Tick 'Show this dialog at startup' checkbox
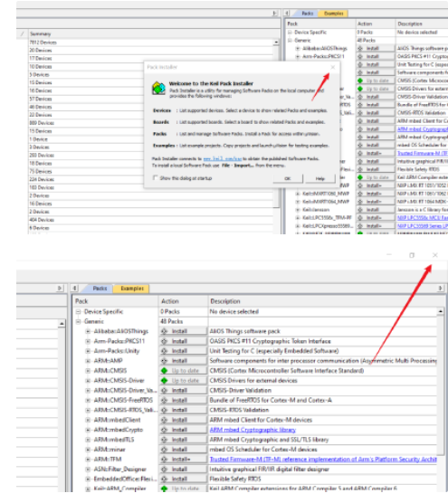This screenshot has height=503, width=448. (x=156, y=177)
